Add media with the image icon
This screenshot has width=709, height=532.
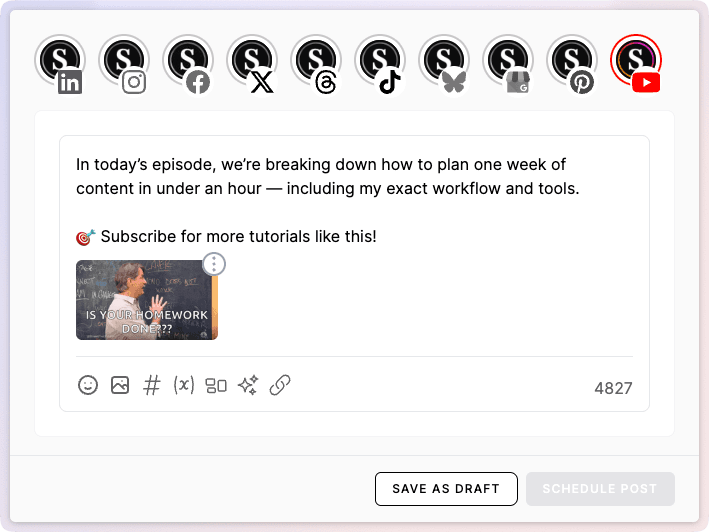tap(120, 386)
